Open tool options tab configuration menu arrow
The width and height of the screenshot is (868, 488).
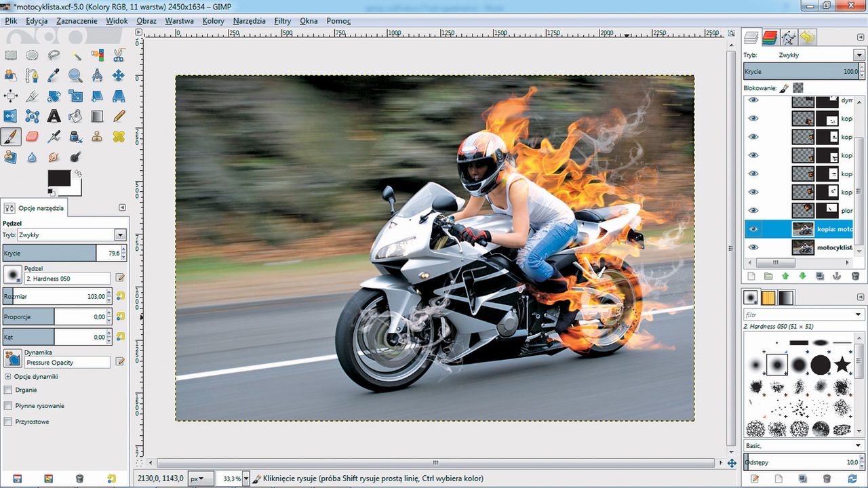tap(122, 207)
